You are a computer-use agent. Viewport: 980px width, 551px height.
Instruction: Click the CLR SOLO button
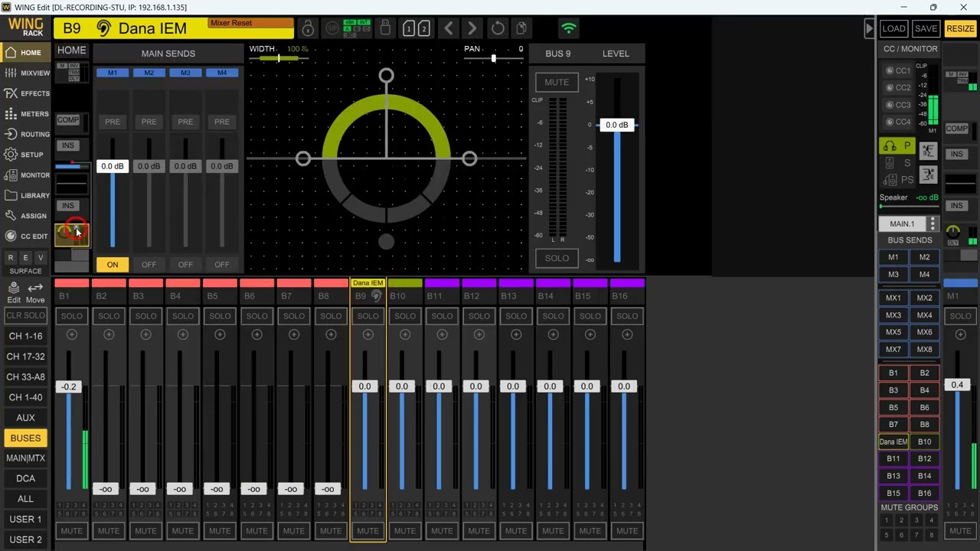coord(25,316)
